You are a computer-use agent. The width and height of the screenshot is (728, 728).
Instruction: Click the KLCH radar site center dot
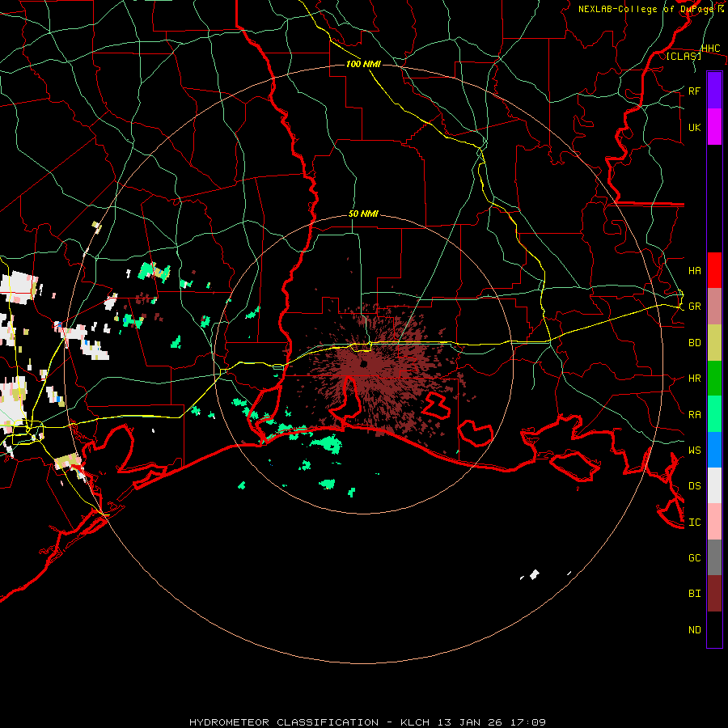coord(364,364)
